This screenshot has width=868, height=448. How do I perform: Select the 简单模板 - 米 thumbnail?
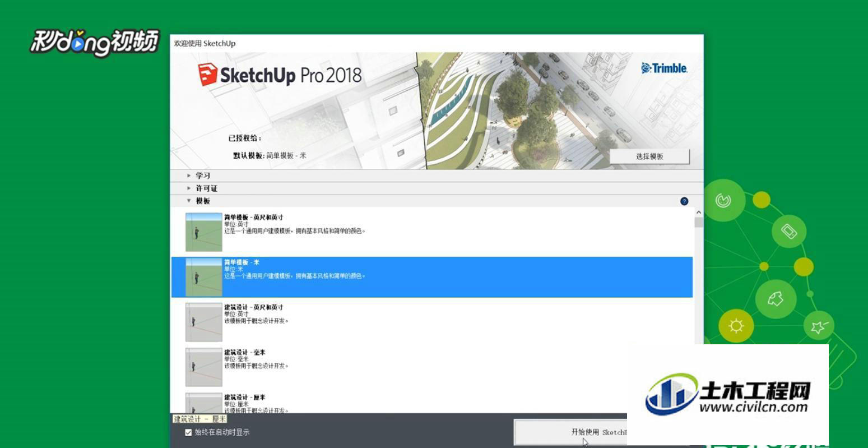click(204, 277)
